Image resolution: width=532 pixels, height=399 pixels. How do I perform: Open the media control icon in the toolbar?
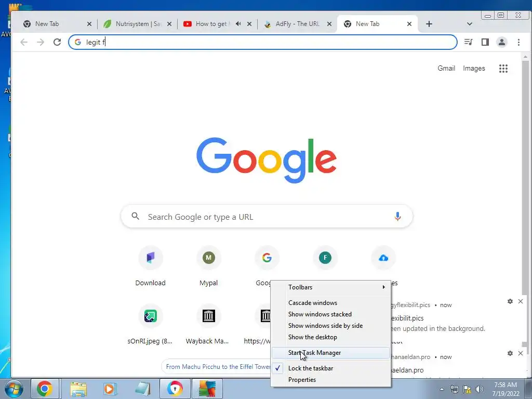pos(468,42)
